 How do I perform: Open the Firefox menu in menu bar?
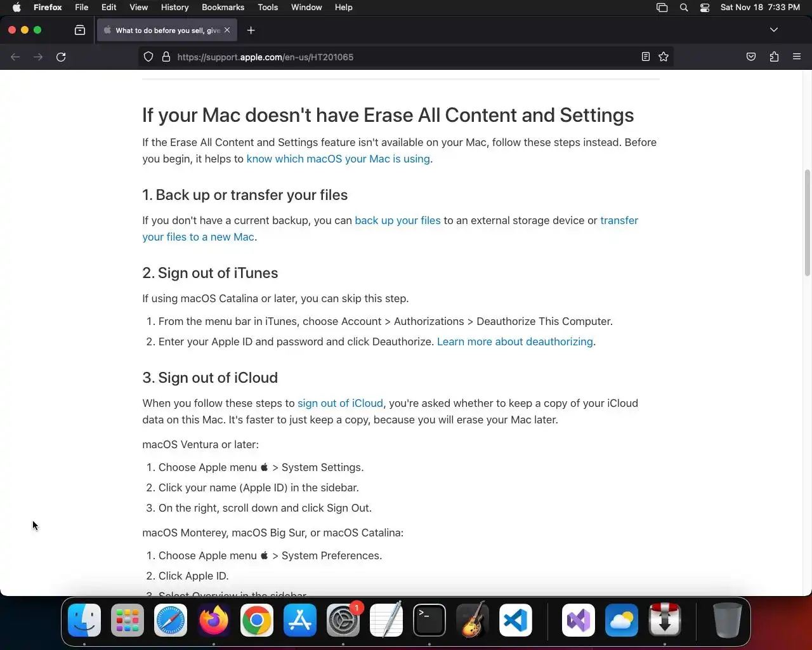(x=48, y=8)
